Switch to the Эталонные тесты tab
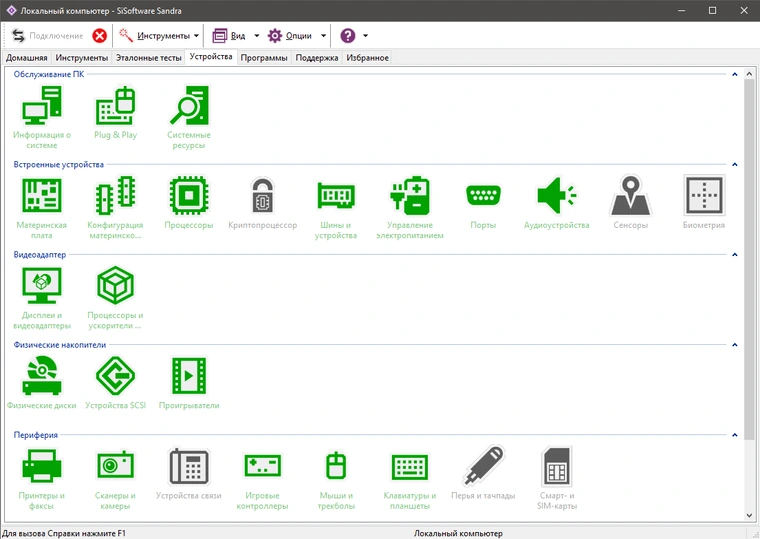This screenshot has height=539, width=760. (149, 58)
